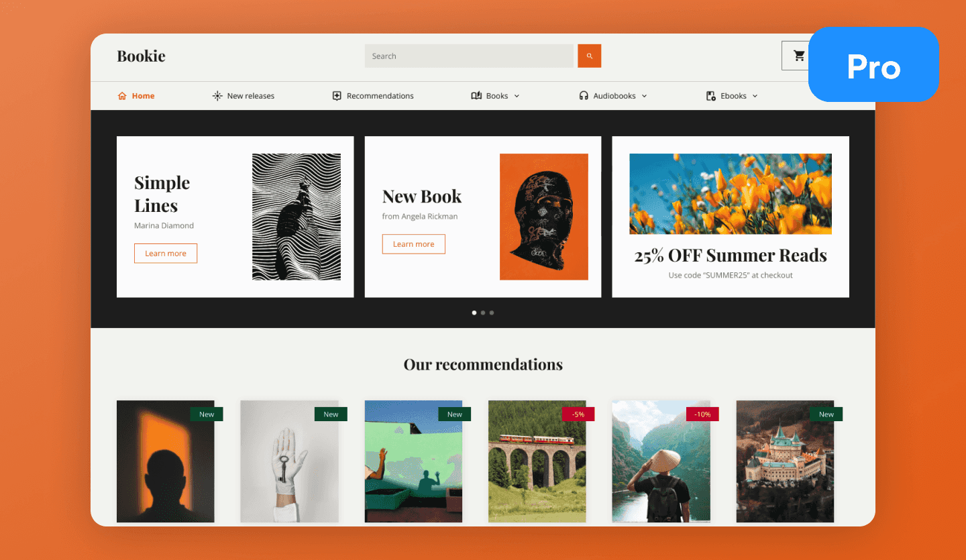The height and width of the screenshot is (560, 966).
Task: Open the book with the -5% discount badge
Action: [537, 461]
